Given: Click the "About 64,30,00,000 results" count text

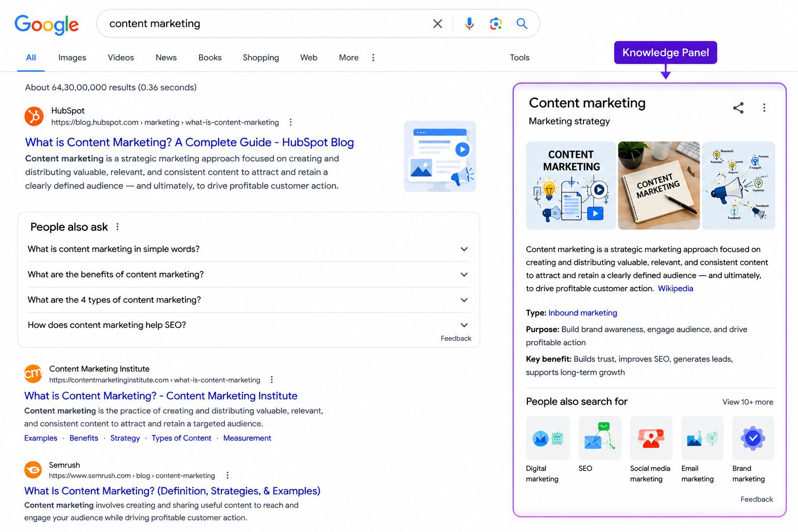Looking at the screenshot, I should [111, 87].
